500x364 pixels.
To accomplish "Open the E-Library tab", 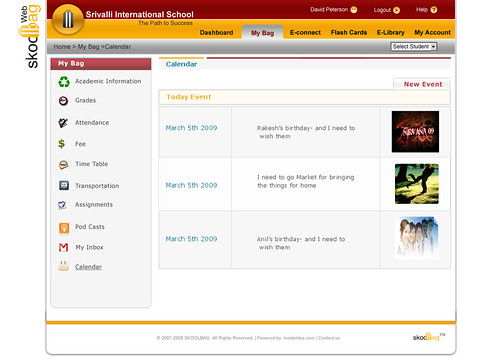I will (x=390, y=33).
